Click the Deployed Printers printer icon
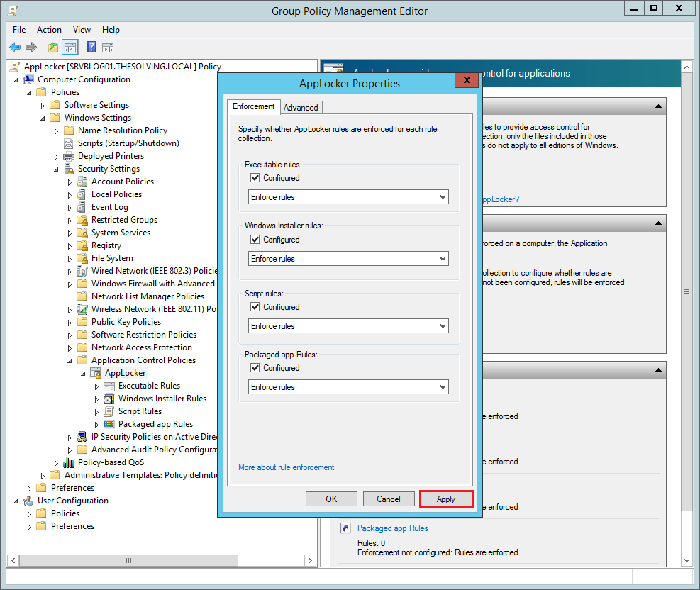This screenshot has width=700, height=590. [69, 156]
